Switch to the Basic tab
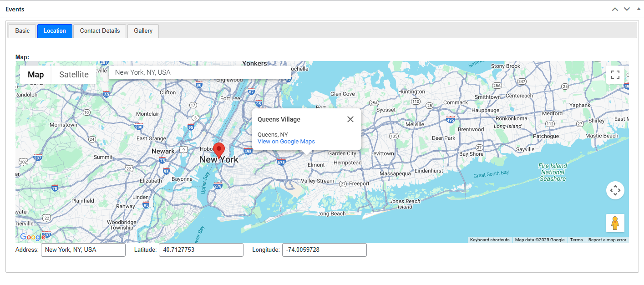This screenshot has width=644, height=285. tap(22, 31)
